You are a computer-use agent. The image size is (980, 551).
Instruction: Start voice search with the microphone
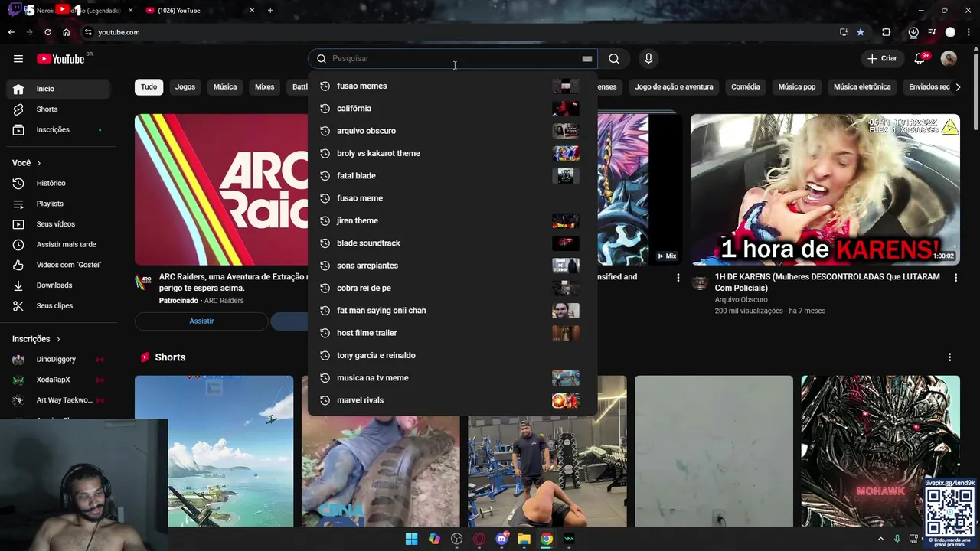pyautogui.click(x=648, y=59)
